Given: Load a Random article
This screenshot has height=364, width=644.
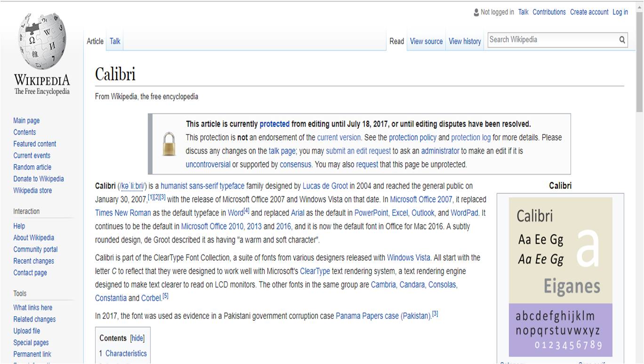Looking at the screenshot, I should point(32,167).
